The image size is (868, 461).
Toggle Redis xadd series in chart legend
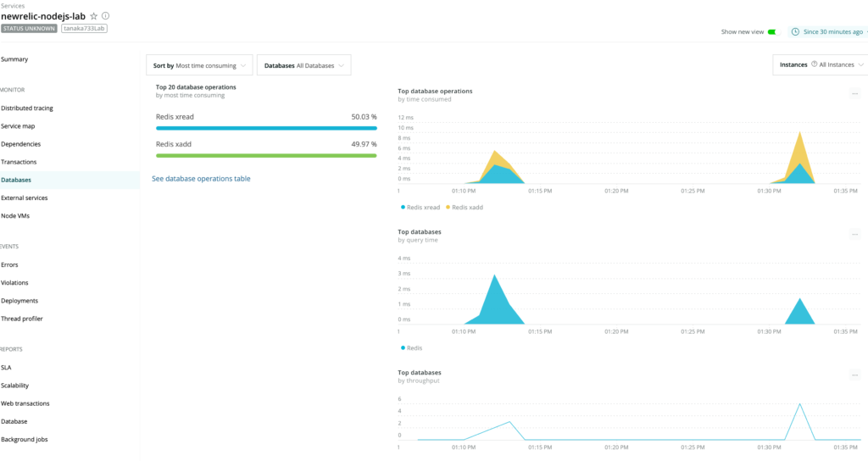(x=465, y=207)
